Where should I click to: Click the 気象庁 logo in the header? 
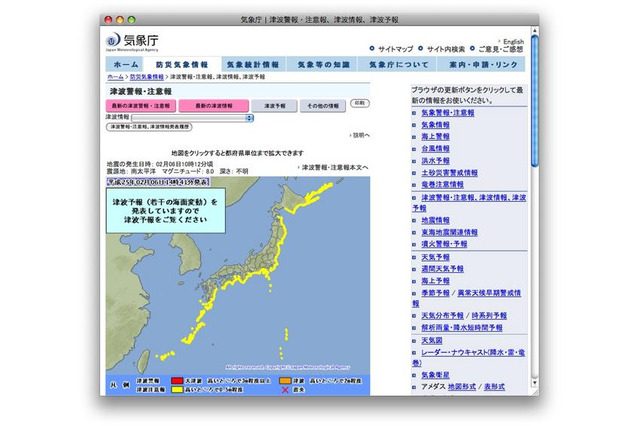click(x=132, y=42)
